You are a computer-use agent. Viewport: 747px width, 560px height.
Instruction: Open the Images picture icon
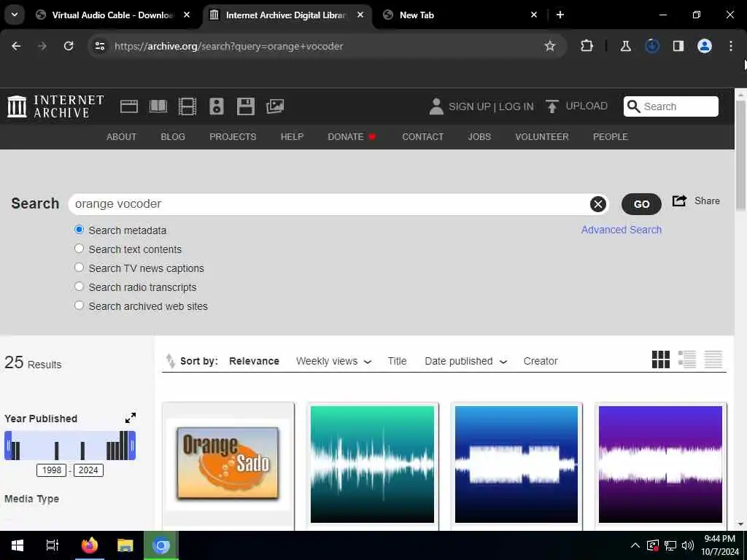click(275, 106)
